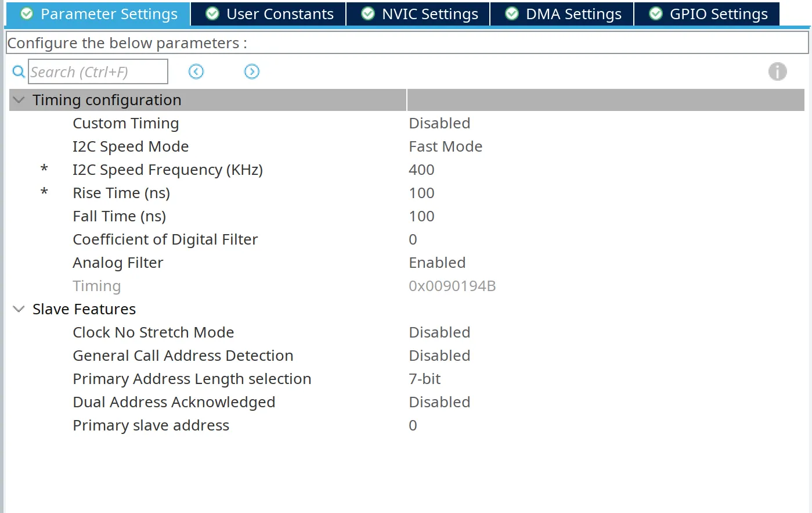The width and height of the screenshot is (812, 513).
Task: Select the greyed Timing label
Action: coord(96,286)
